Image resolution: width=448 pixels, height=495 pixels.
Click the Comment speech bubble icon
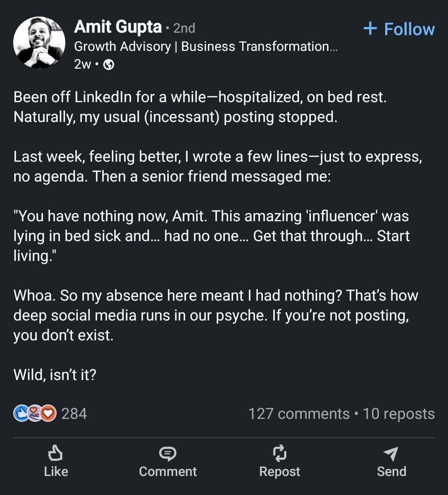click(168, 454)
